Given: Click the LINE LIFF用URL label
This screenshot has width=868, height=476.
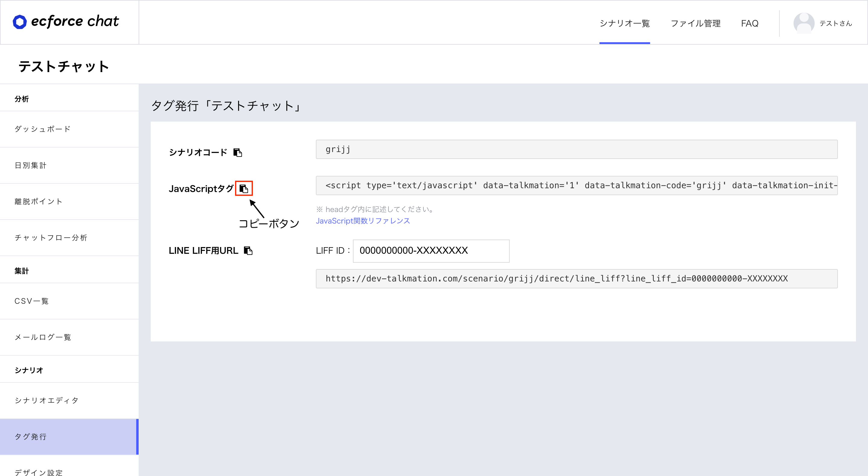Looking at the screenshot, I should 203,251.
